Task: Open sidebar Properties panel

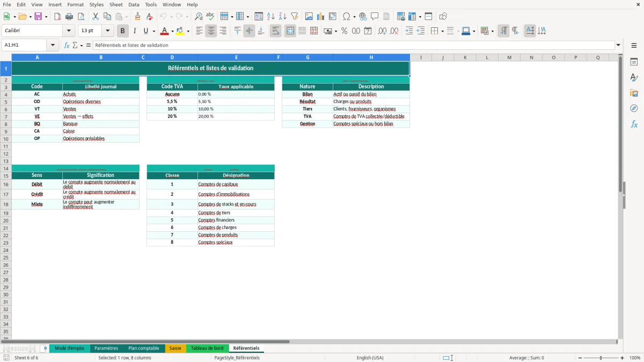Action: 634,62
